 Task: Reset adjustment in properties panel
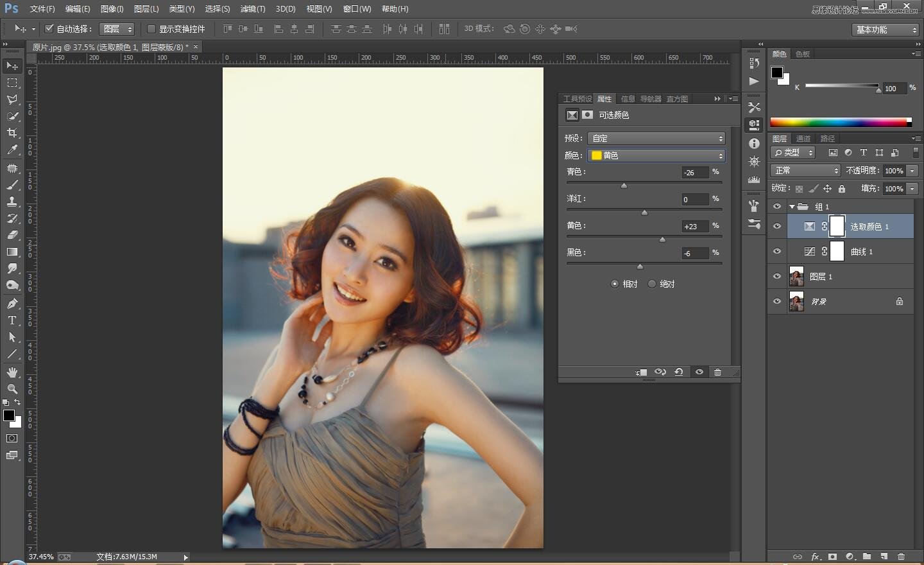tap(679, 372)
